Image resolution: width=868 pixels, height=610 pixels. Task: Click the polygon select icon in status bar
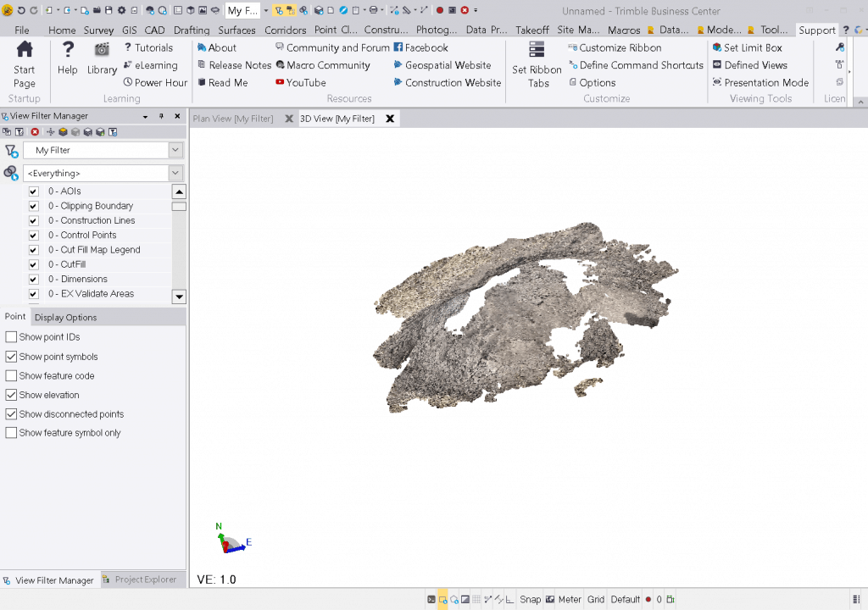coord(454,600)
